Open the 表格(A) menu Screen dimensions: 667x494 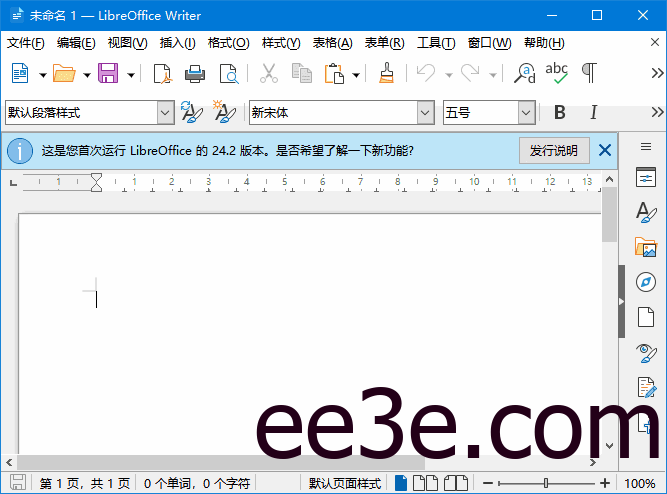(333, 43)
